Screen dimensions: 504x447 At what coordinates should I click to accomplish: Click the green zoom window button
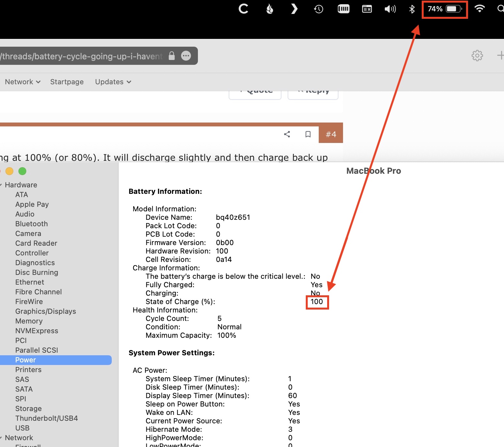point(22,171)
